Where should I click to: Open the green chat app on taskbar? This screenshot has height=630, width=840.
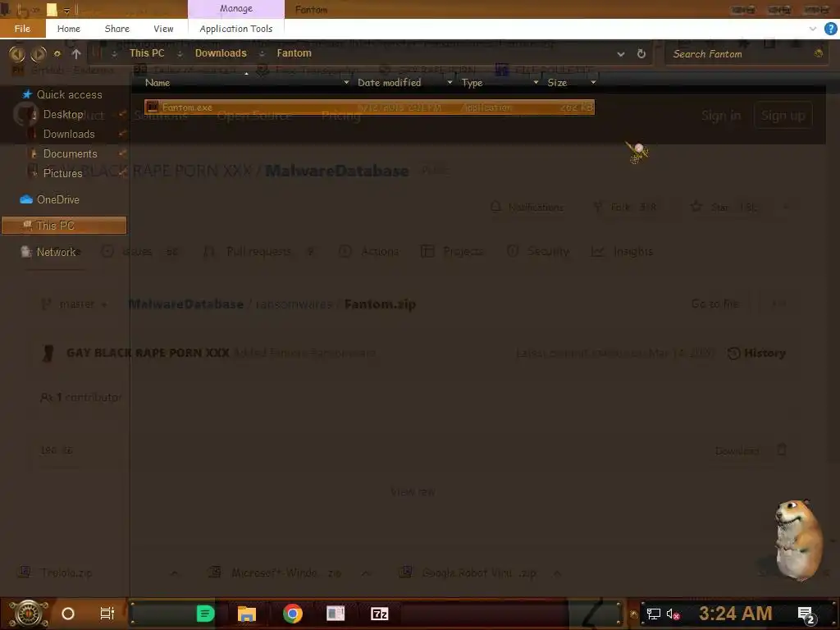205,614
